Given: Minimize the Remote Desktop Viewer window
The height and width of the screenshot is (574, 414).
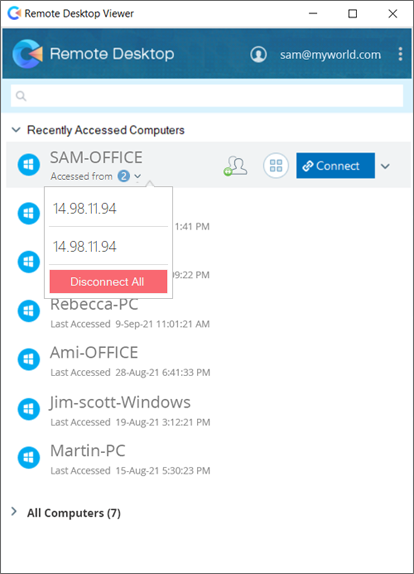Looking at the screenshot, I should [313, 14].
